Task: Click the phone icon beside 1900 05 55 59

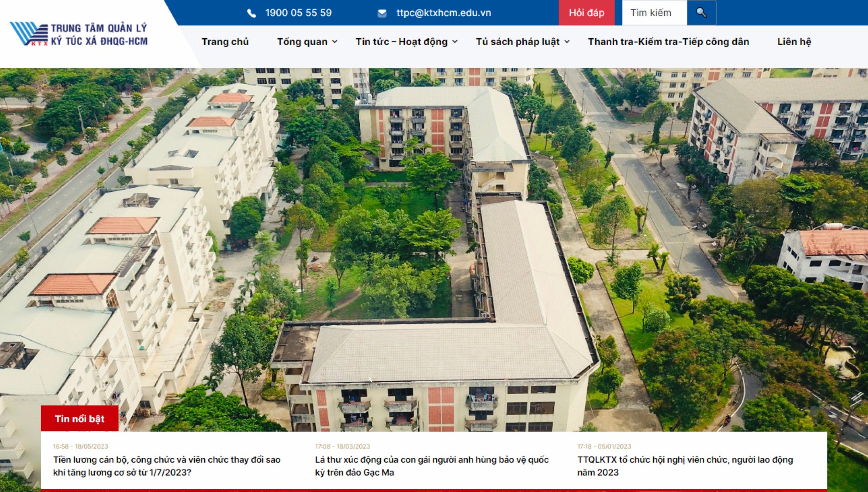Action: point(251,13)
